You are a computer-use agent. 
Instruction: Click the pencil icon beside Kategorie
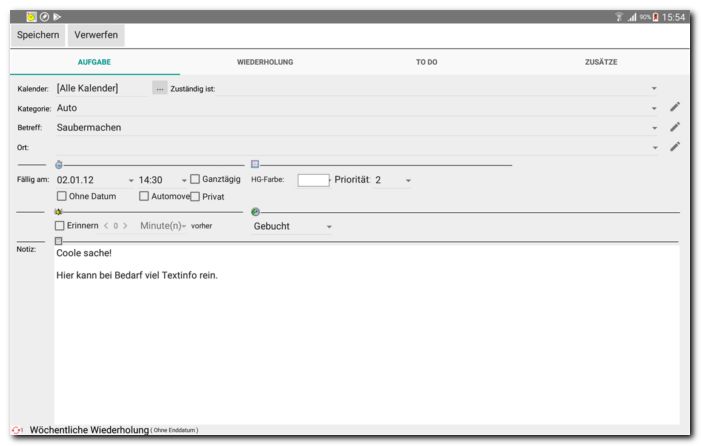point(675,107)
